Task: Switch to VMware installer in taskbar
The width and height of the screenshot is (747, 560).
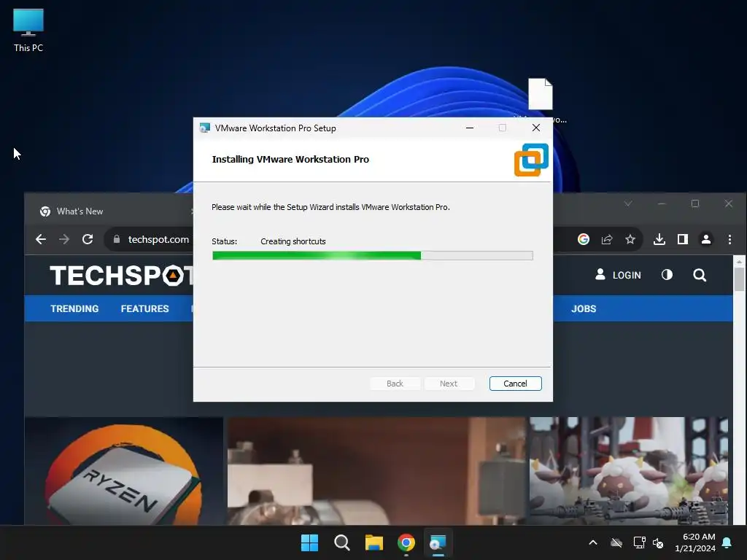Action: pyautogui.click(x=438, y=542)
